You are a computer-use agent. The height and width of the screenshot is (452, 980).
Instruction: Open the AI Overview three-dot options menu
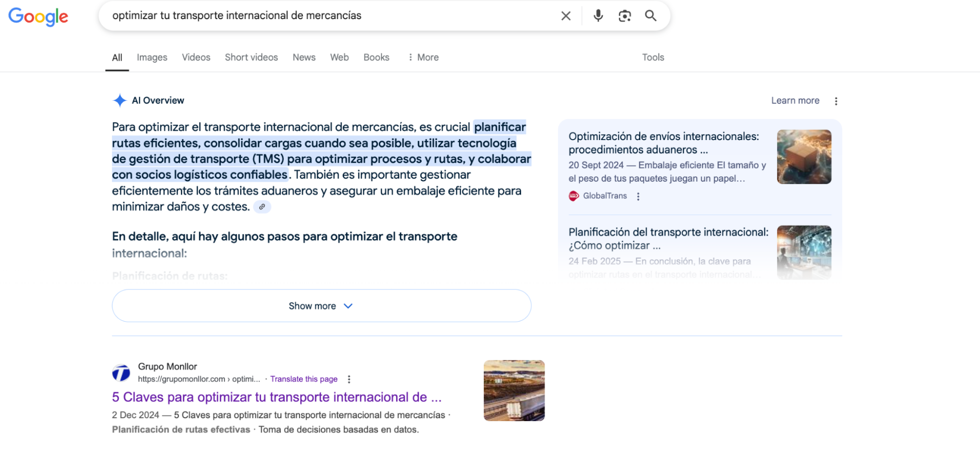[x=836, y=100]
